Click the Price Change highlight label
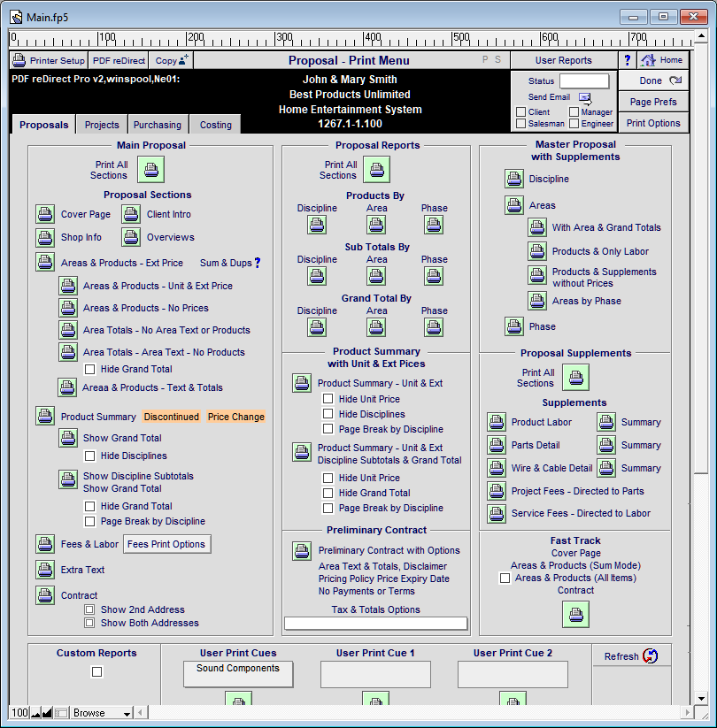This screenshot has width=717, height=728. pyautogui.click(x=236, y=417)
